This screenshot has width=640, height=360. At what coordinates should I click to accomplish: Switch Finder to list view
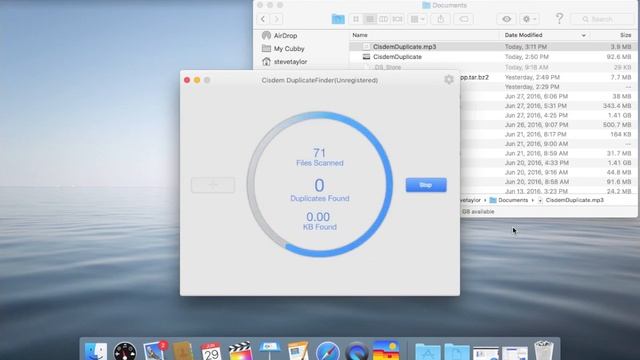pos(370,19)
